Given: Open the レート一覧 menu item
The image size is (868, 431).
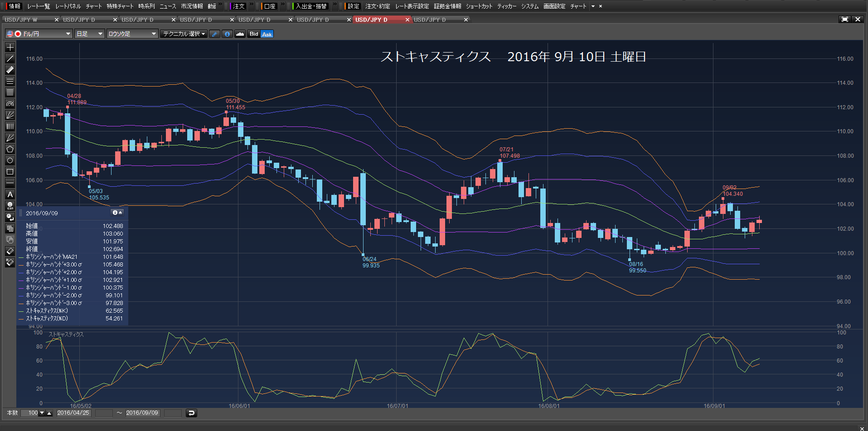Looking at the screenshot, I should [39, 6].
